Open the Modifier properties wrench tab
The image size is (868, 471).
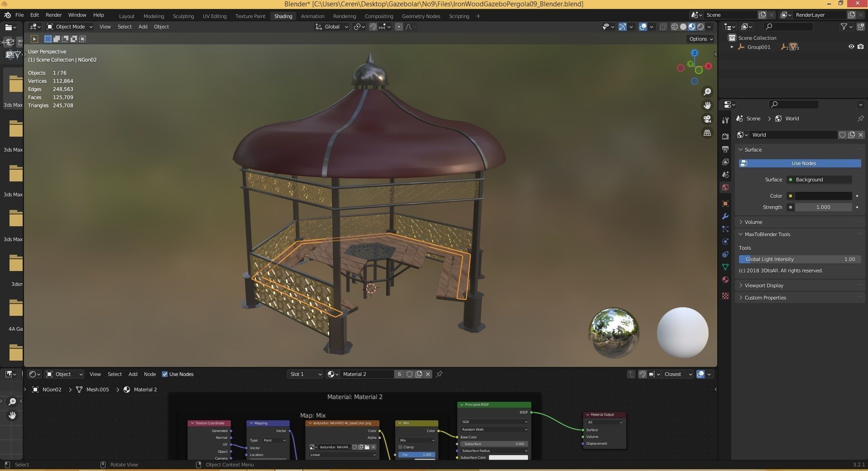point(725,216)
